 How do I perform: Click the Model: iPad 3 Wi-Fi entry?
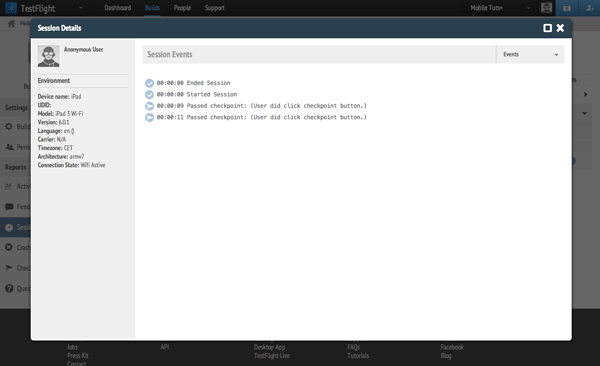(60, 114)
